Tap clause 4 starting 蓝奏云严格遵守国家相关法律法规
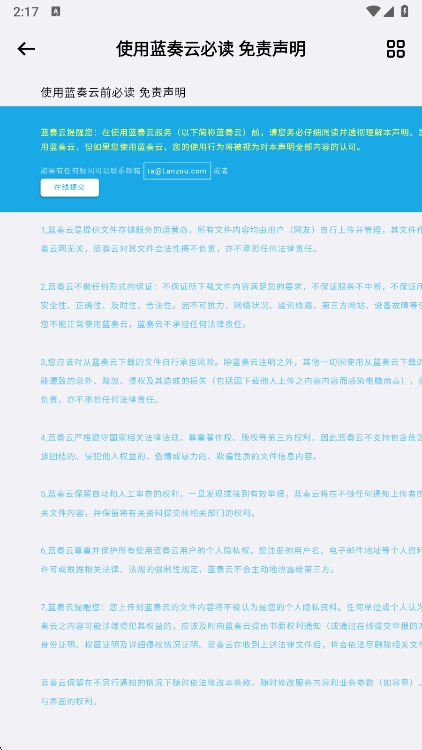Screen dimensions: 422x750 tap(231, 447)
